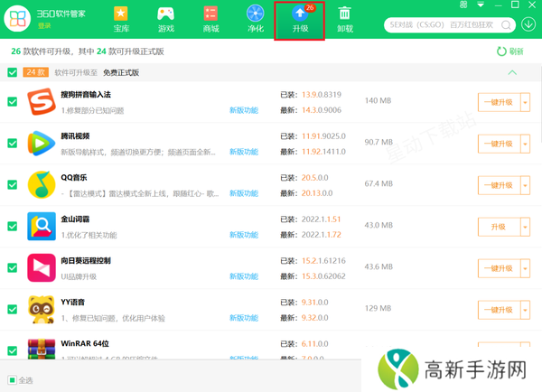Click the 登录 login link
Image resolution: width=542 pixels, height=392 pixels.
tap(44, 26)
